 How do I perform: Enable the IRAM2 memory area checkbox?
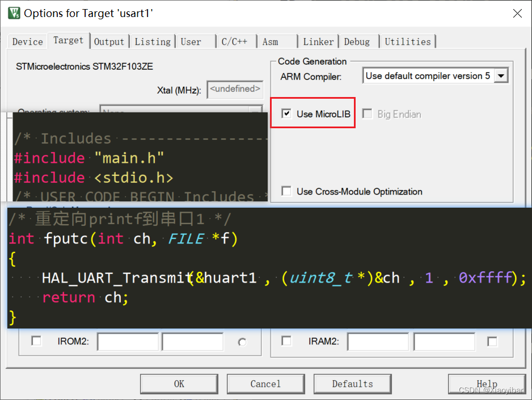tap(286, 340)
